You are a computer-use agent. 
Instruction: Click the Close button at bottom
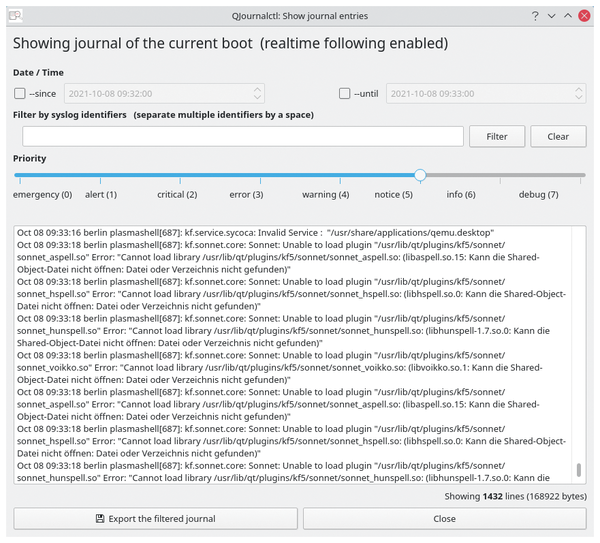445,519
